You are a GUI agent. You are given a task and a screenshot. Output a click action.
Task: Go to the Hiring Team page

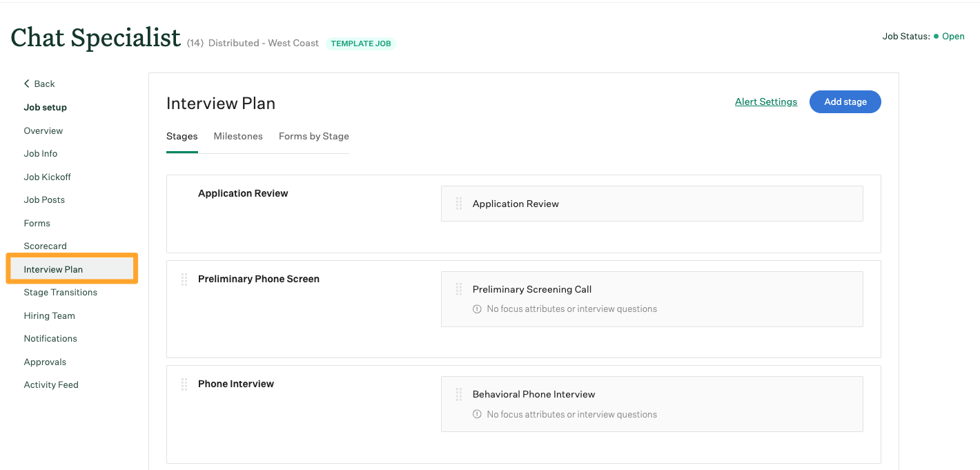pyautogui.click(x=49, y=315)
